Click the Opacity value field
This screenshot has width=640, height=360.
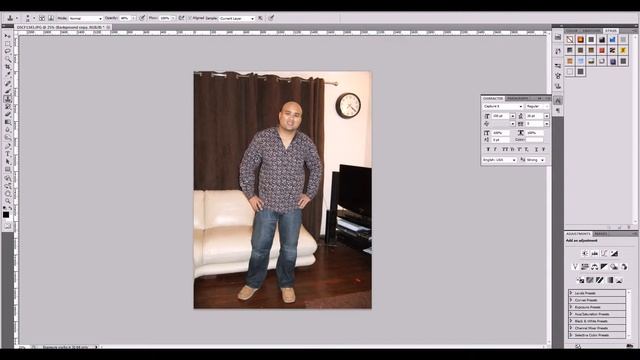(125, 18)
